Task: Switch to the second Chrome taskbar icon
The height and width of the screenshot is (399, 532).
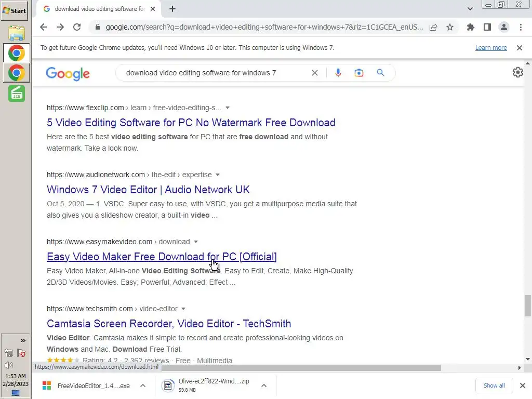Action: pos(16,73)
